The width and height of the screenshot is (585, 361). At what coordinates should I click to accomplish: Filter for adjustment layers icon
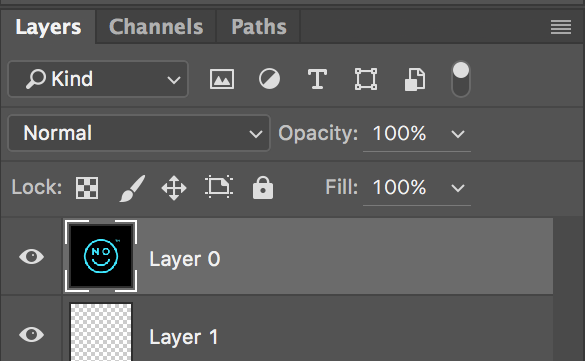269,79
